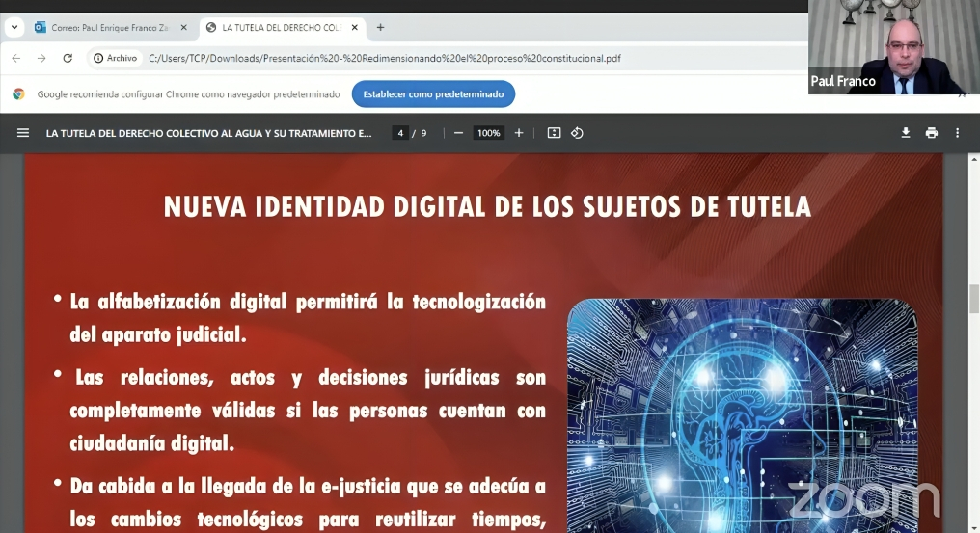Zoom in the PDF with plus icon

519,133
